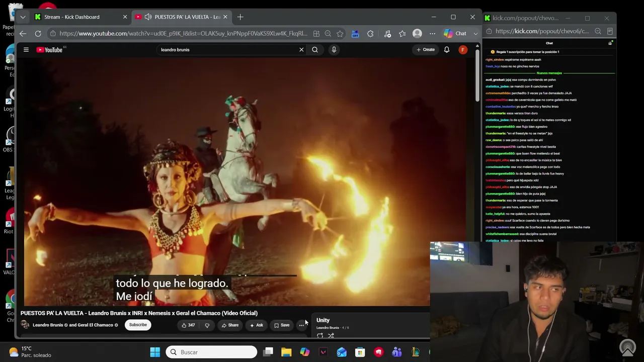Toggle shuffle on the Unity playlist
The image size is (644, 362).
click(x=331, y=335)
